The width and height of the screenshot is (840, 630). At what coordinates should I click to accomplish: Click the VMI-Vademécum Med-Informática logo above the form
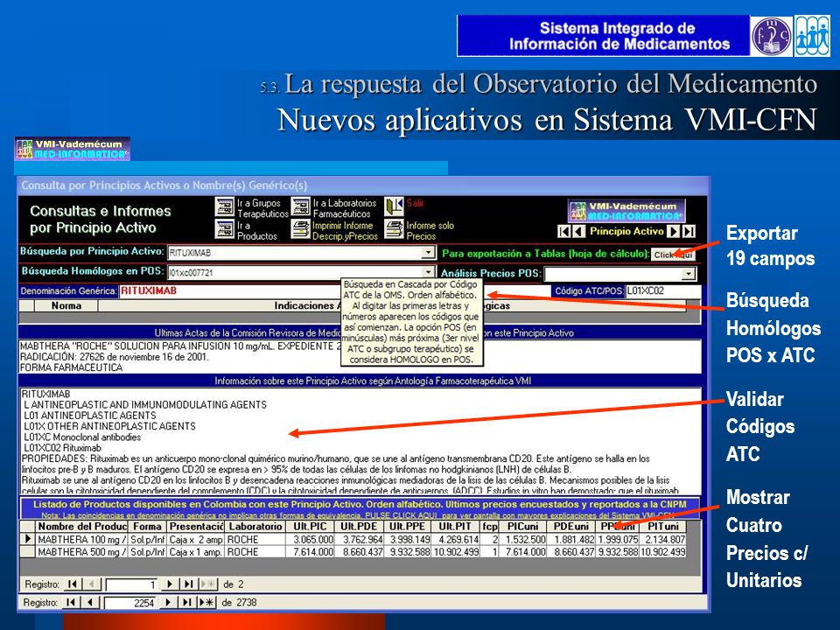pyautogui.click(x=73, y=149)
